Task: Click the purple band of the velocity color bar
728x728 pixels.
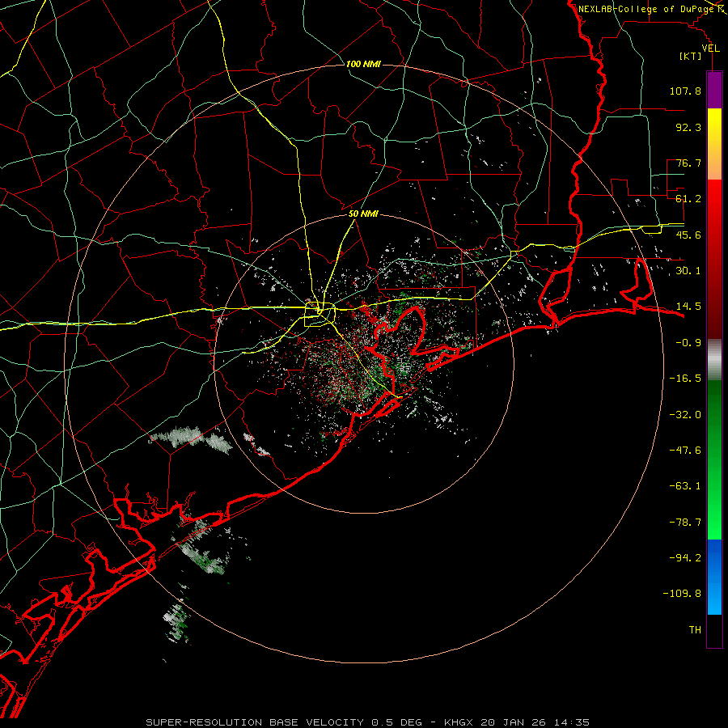Action: coord(714,91)
